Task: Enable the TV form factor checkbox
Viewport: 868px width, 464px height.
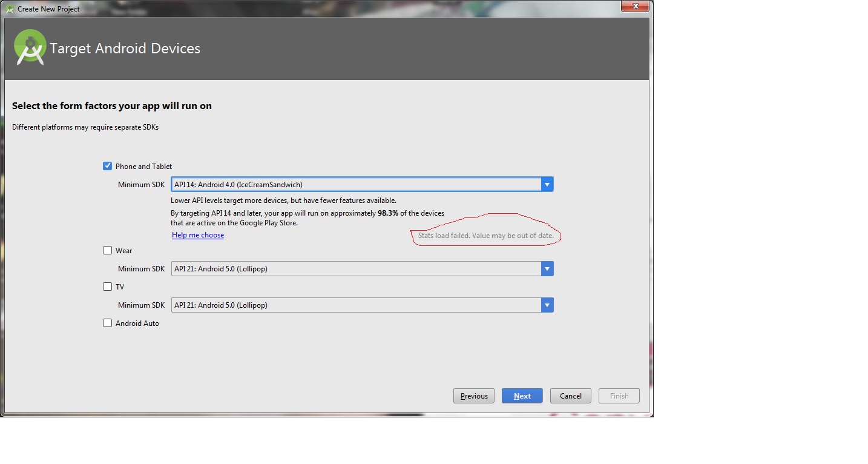Action: tap(108, 287)
